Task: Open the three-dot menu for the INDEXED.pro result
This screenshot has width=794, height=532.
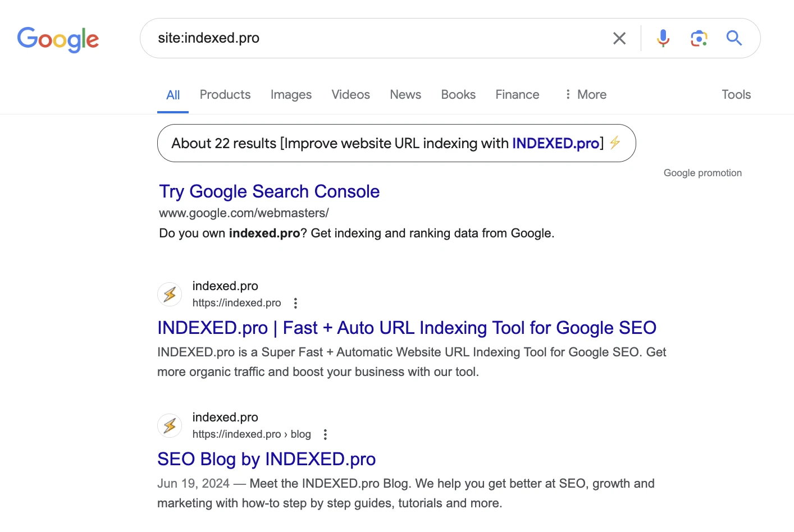Action: point(295,302)
